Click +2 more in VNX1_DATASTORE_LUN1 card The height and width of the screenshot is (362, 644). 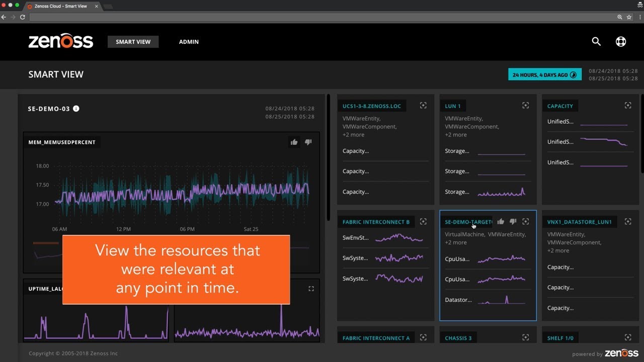tap(558, 250)
